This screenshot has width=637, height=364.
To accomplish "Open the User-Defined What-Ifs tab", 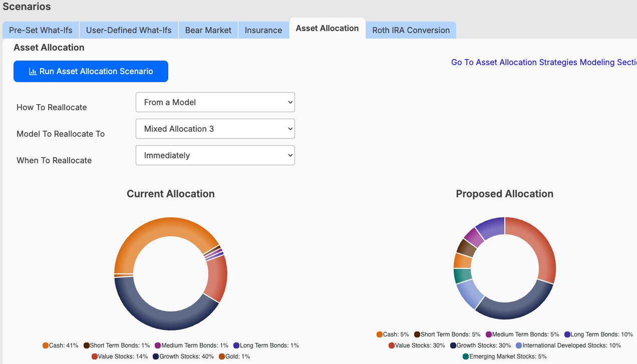I will [128, 30].
